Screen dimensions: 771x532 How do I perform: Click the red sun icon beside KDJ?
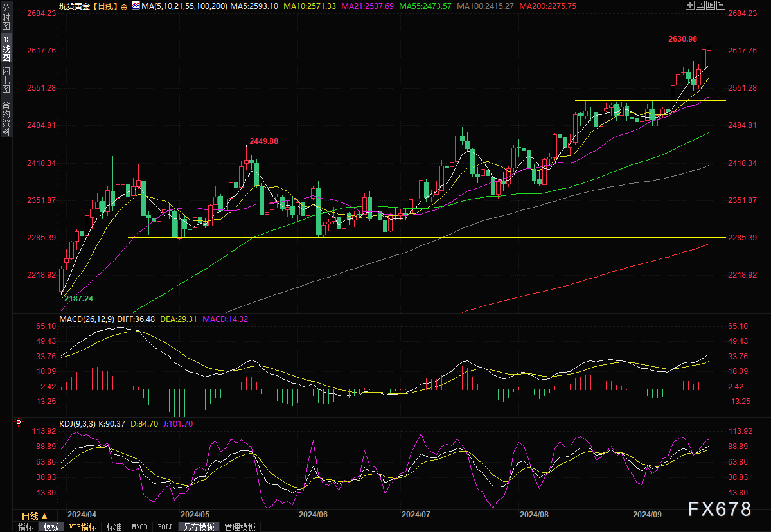pos(19,423)
